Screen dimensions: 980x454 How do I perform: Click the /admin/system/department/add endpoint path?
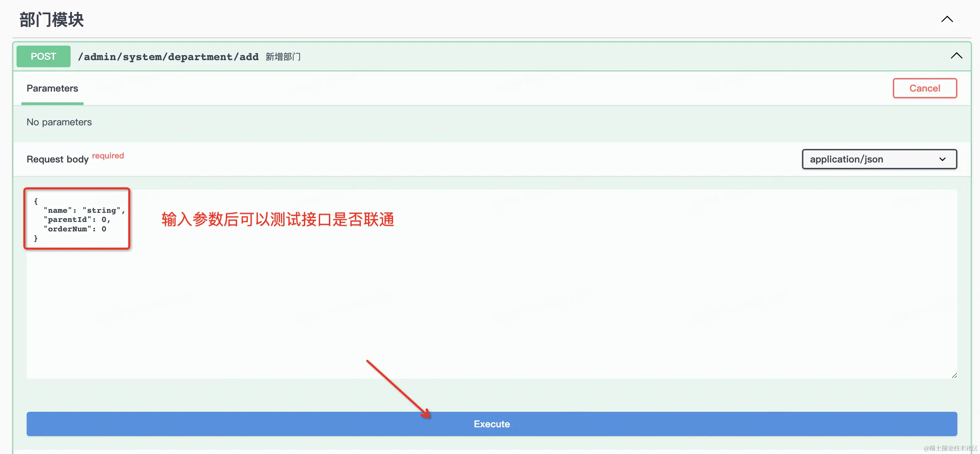168,57
